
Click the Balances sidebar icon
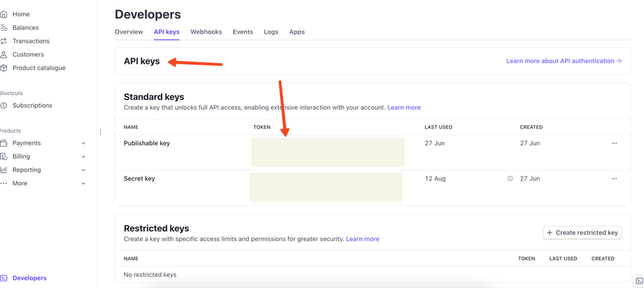(x=4, y=28)
